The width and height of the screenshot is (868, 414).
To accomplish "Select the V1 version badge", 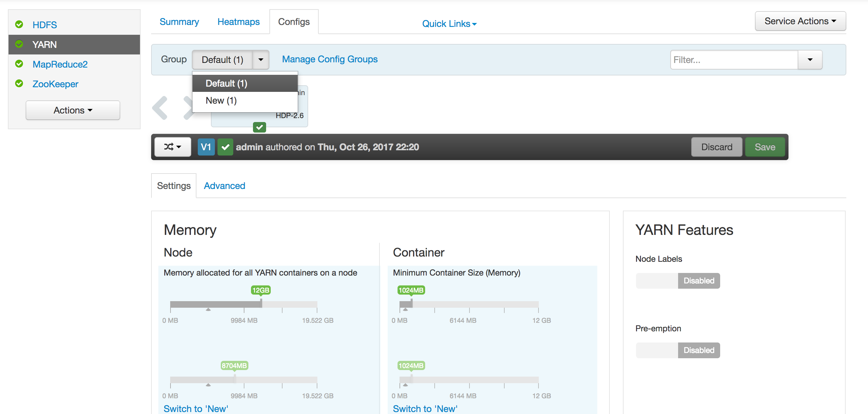I will 206,147.
